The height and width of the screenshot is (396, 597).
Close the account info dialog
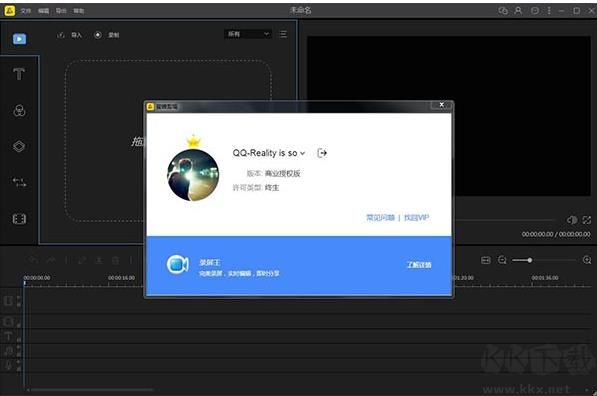click(442, 105)
